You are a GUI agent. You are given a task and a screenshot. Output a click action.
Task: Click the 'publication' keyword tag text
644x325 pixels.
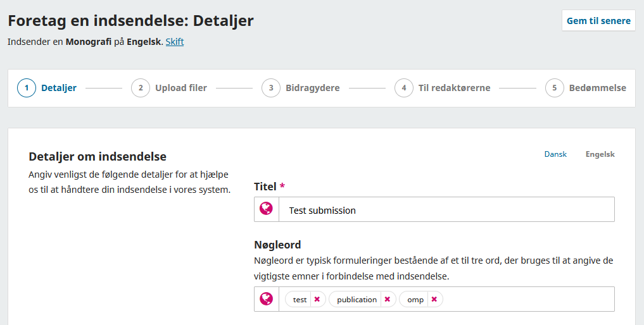(x=357, y=300)
